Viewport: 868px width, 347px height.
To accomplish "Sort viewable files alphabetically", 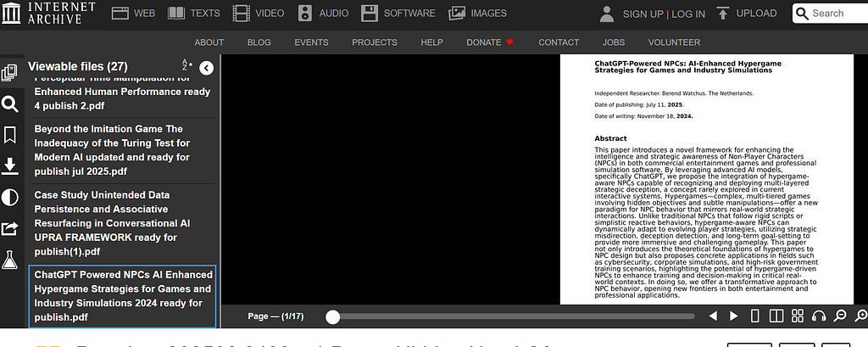I will [187, 65].
